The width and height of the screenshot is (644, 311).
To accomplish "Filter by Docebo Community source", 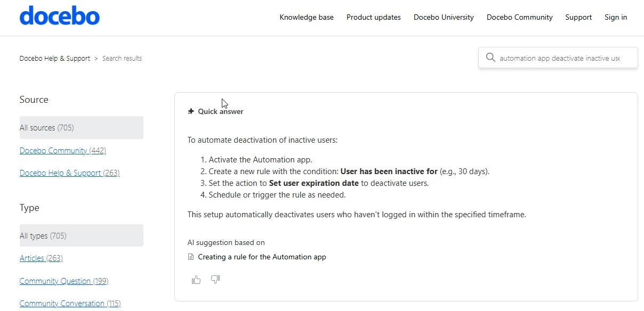I will click(63, 151).
